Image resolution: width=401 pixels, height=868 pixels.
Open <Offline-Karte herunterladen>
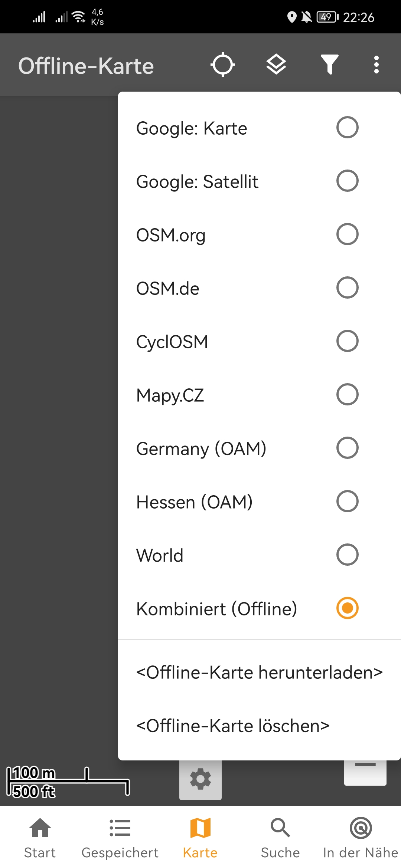260,672
